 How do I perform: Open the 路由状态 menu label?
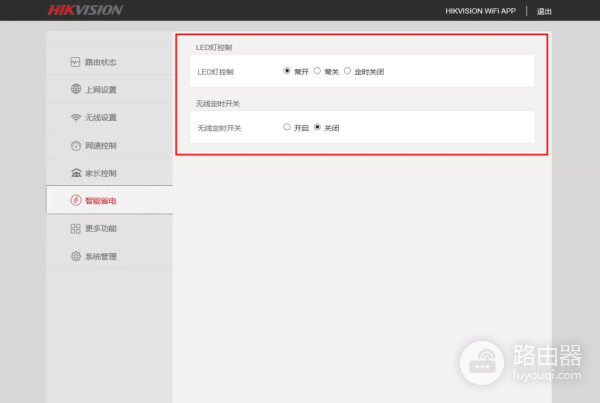[101, 62]
